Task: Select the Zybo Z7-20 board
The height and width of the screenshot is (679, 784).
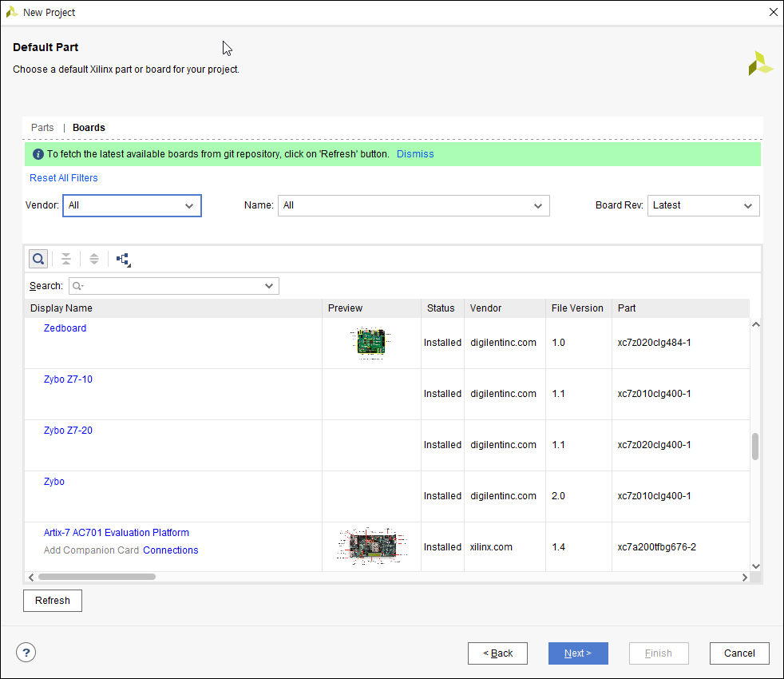Action: click(x=68, y=431)
